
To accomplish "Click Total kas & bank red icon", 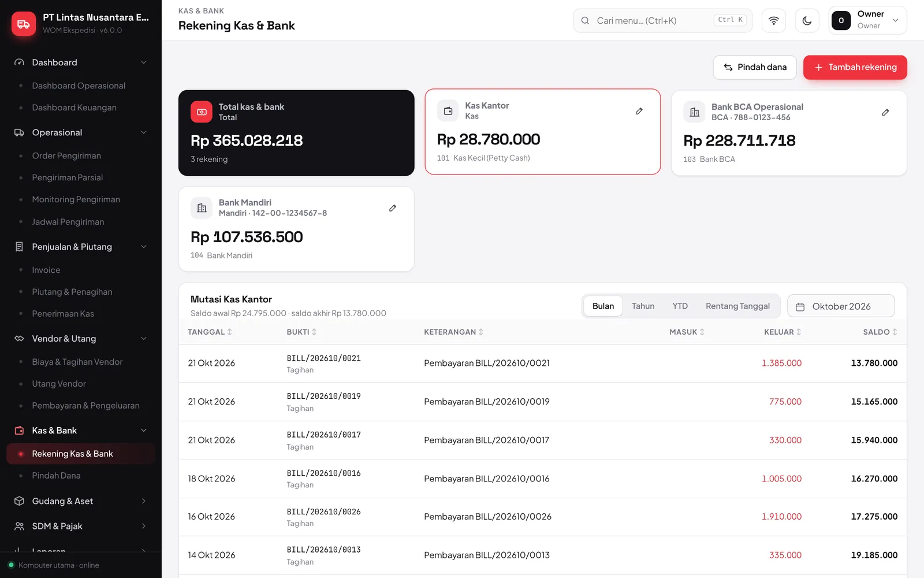I will (202, 112).
